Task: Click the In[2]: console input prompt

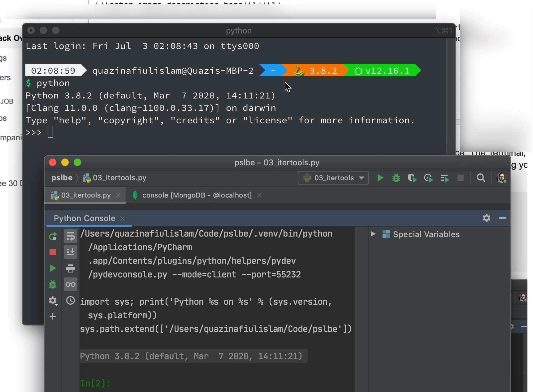Action: click(x=95, y=383)
